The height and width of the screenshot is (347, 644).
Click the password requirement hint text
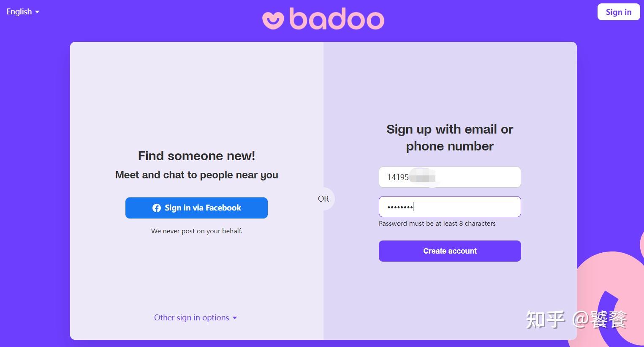pos(437,224)
